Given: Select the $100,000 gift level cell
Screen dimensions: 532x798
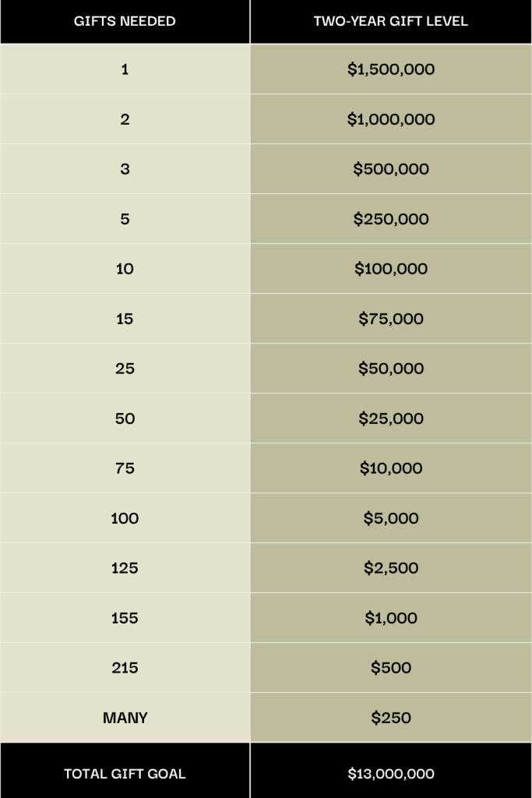Looking at the screenshot, I should 390,269.
